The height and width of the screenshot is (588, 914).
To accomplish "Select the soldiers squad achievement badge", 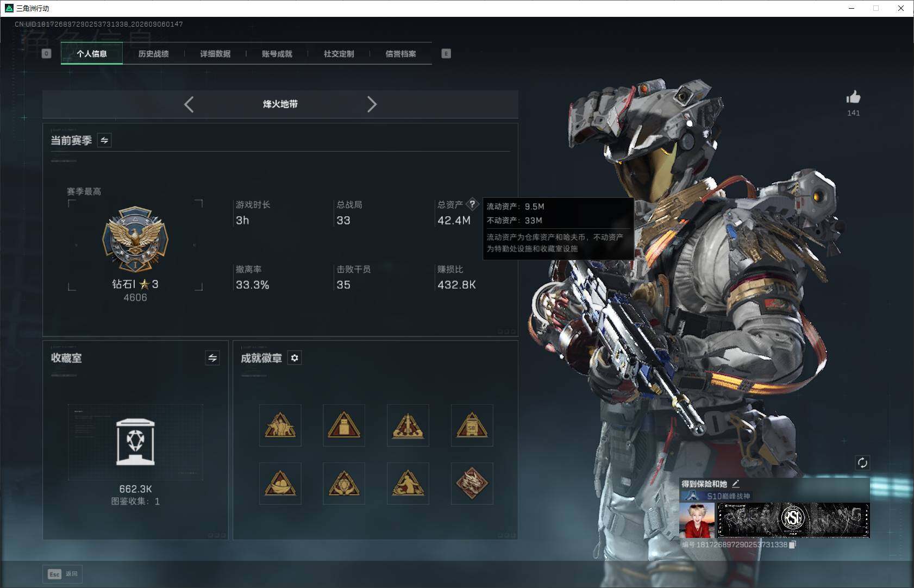I will [280, 426].
